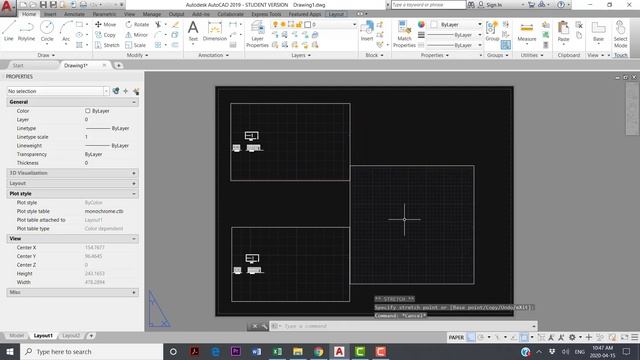Choose the Move command
This screenshot has width=640, height=360.
(106, 24)
